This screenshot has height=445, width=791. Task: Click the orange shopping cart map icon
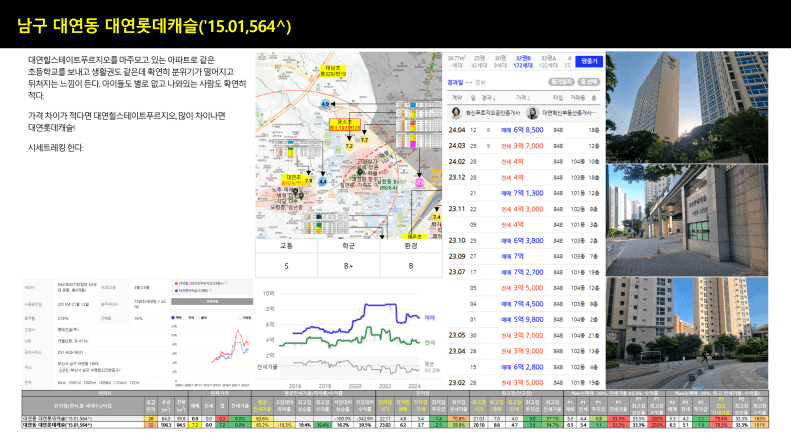[x=435, y=175]
